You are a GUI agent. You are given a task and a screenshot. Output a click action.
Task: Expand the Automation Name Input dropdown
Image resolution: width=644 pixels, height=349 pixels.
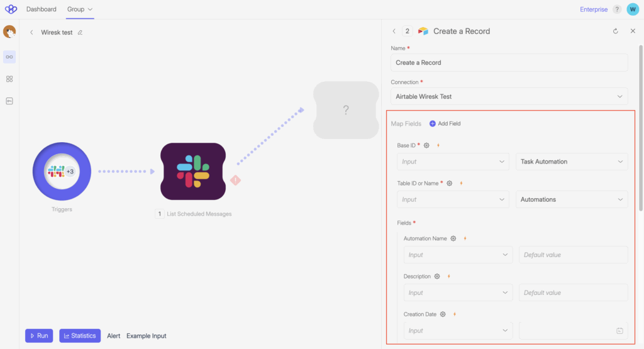coord(458,255)
